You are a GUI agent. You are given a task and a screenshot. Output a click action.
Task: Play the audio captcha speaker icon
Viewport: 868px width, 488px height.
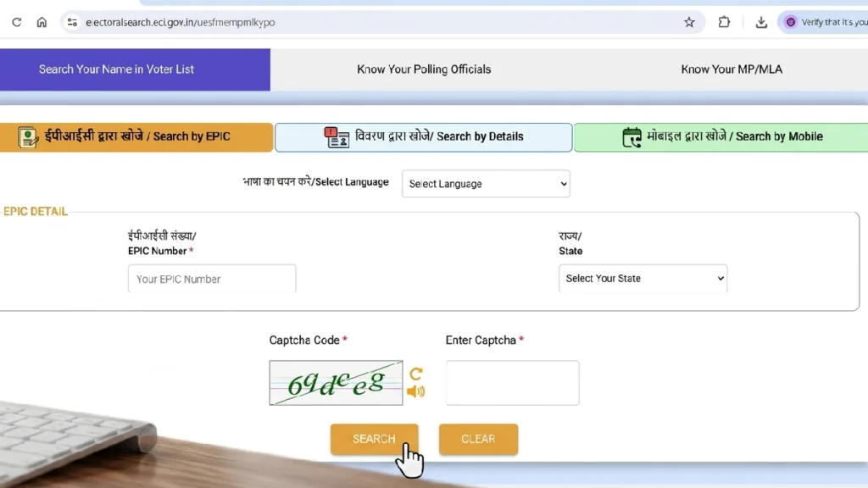(415, 391)
